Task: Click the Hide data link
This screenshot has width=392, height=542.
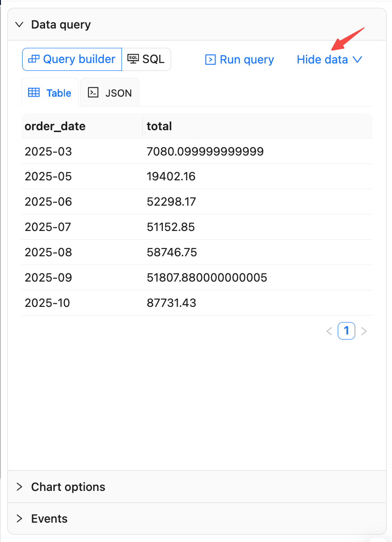Action: (x=322, y=59)
